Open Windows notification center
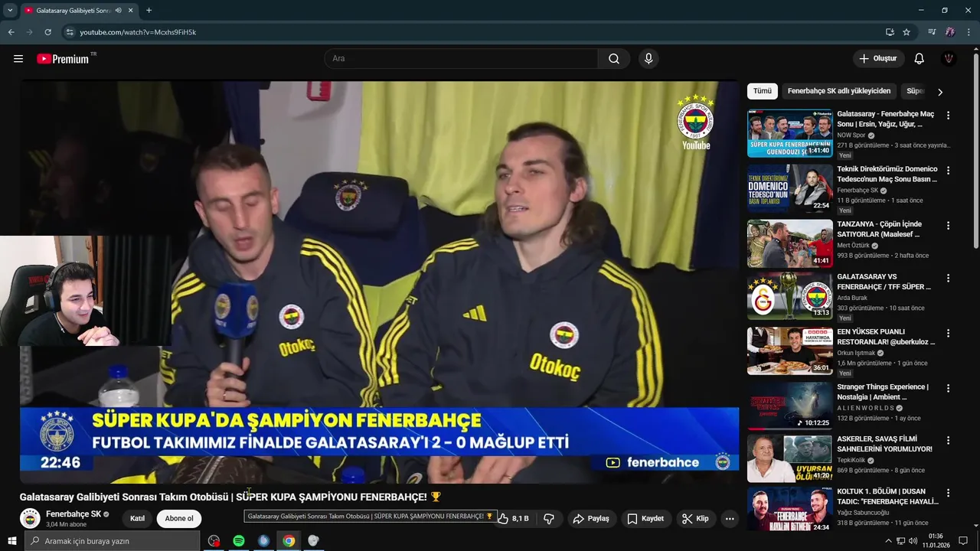This screenshot has width=980, height=551. [963, 541]
